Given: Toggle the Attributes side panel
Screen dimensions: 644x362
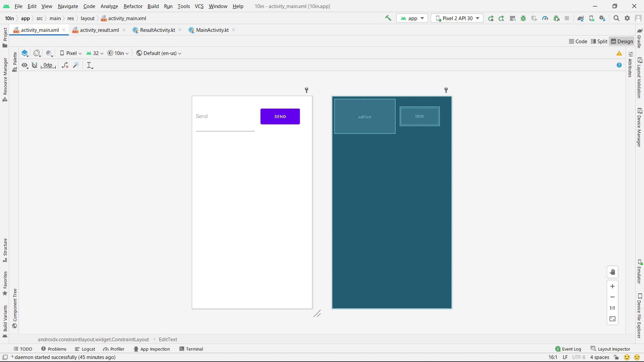Looking at the screenshot, I should click(631, 64).
